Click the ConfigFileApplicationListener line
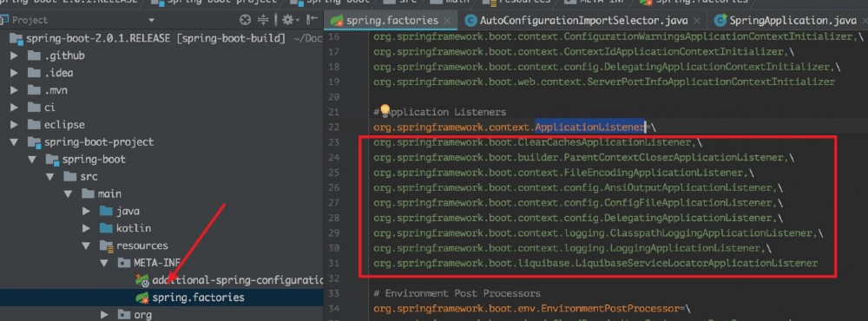The image size is (868, 321). (x=578, y=202)
